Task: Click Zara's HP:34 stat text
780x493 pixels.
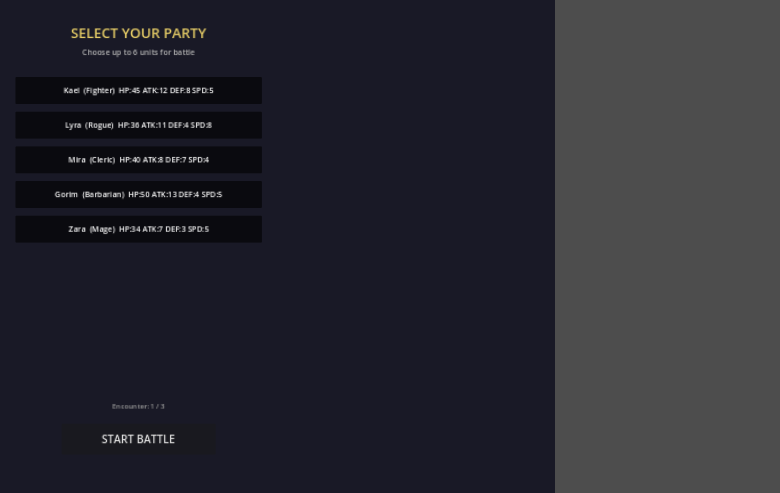Action: (x=130, y=229)
